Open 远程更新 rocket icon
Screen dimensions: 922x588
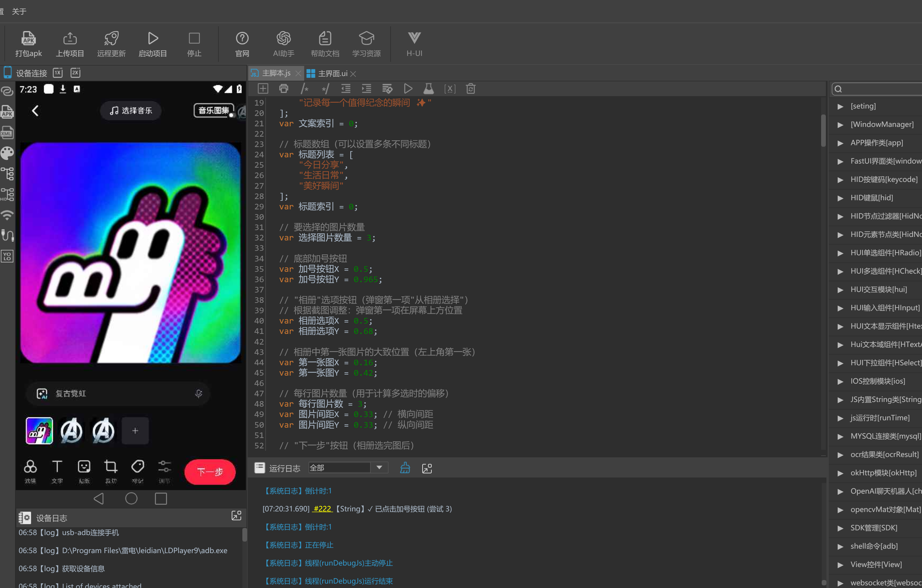(111, 44)
